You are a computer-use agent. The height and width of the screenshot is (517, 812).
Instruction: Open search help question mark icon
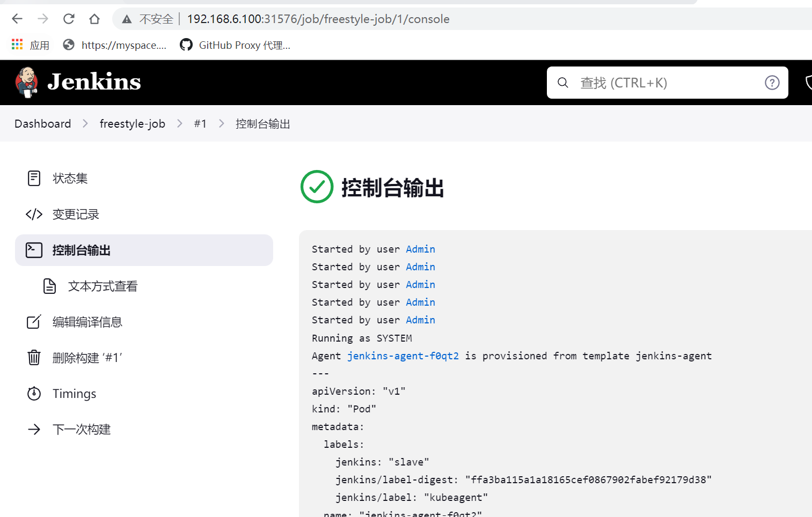coord(772,83)
